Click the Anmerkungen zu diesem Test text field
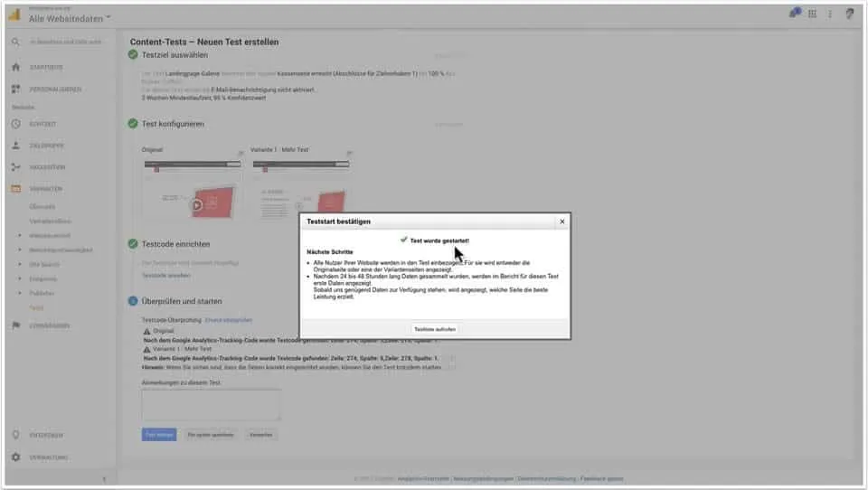 [211, 404]
